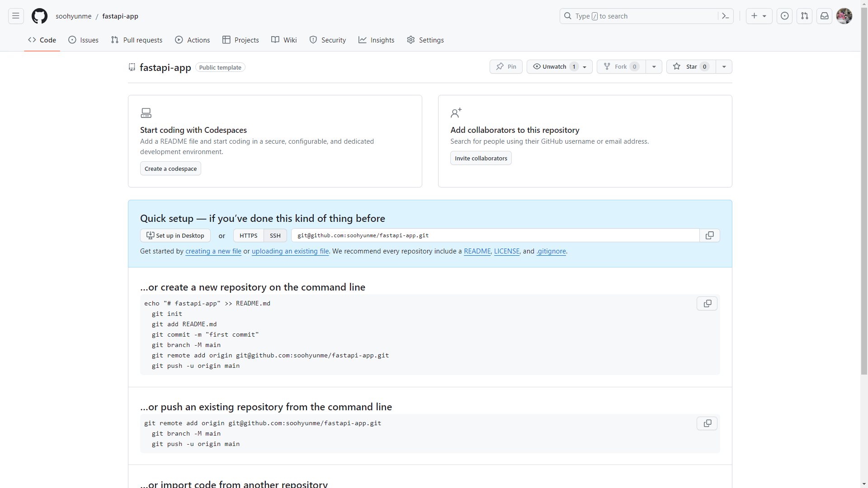Copy the repository SSH URL
The height and width of the screenshot is (488, 868).
click(710, 235)
